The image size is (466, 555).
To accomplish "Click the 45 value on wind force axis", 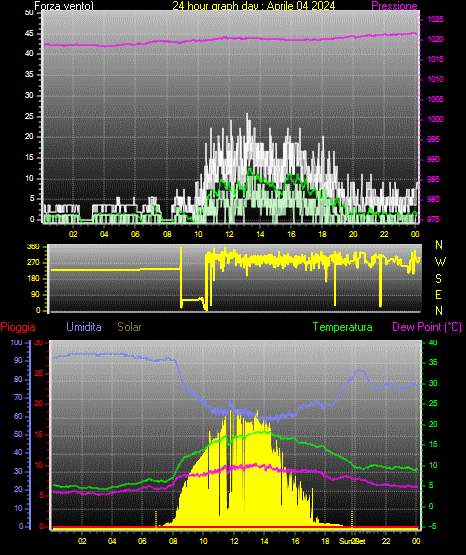I will 29,34.
